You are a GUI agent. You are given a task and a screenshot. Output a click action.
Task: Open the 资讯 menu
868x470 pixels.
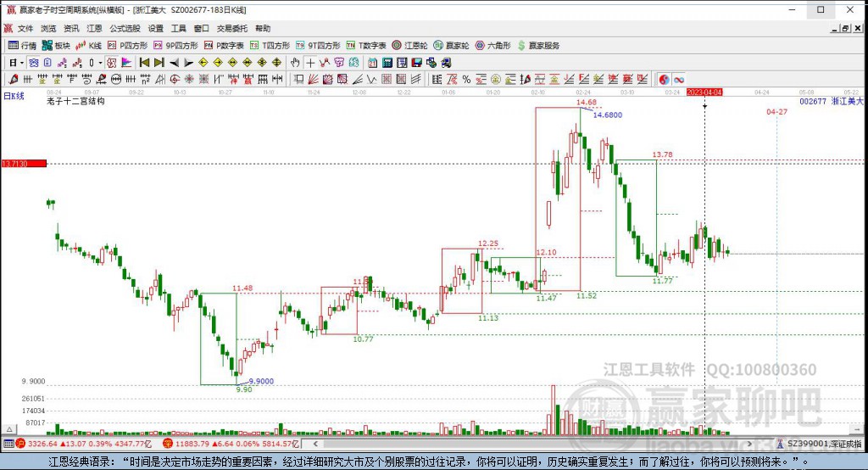coord(71,28)
